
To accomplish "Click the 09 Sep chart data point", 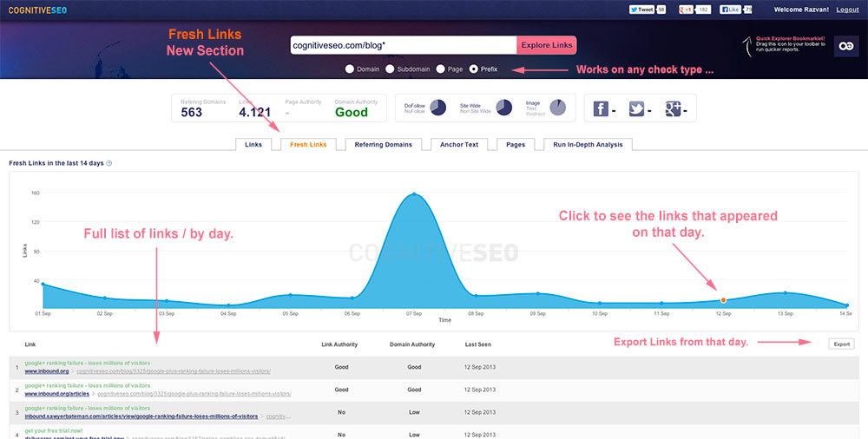I will point(537,293).
